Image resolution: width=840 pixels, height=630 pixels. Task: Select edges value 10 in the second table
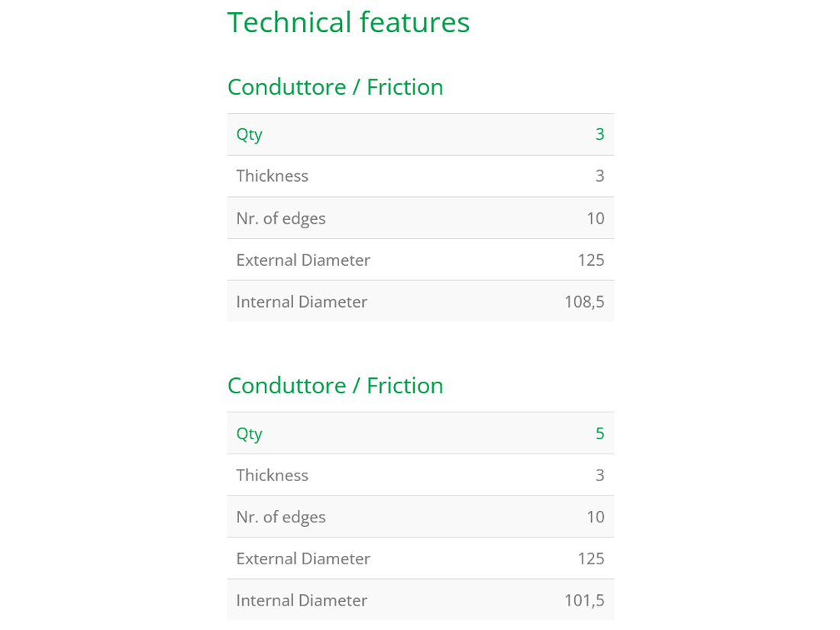point(596,517)
